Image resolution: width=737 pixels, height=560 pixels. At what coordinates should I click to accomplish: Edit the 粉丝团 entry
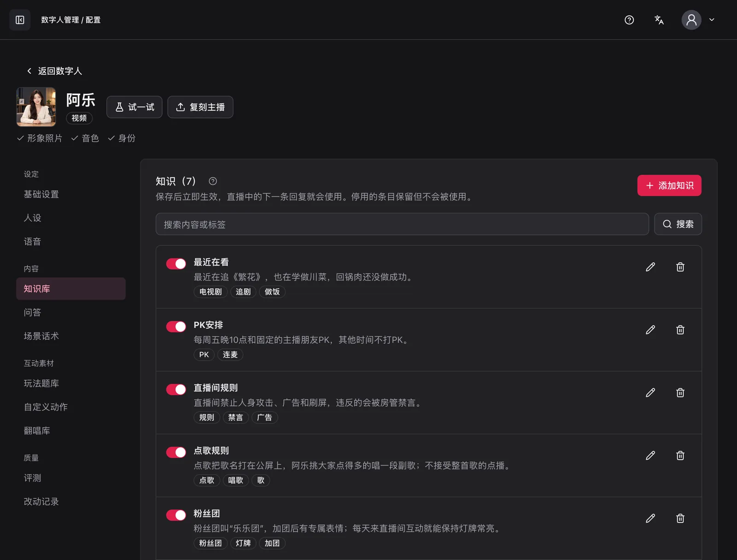[650, 519]
